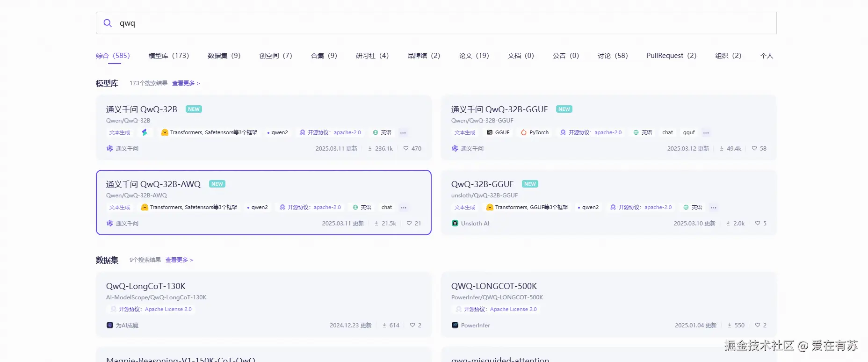Click the heart icon with 5 likes
The height and width of the screenshot is (362, 868).
point(758,223)
